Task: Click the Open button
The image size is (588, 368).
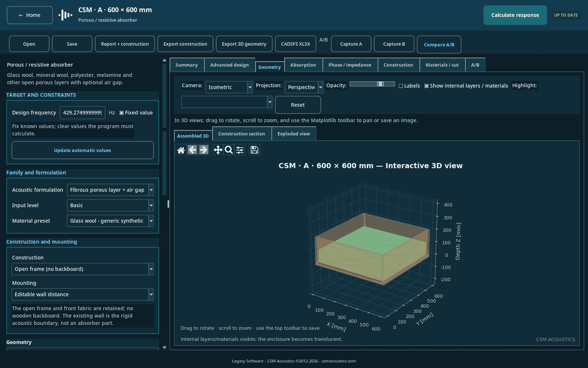Action: pyautogui.click(x=29, y=44)
